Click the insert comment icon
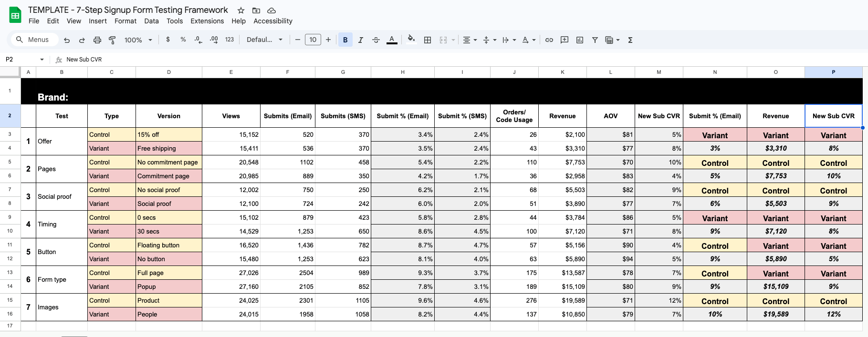Screen dimensions: 868x337 click(565, 40)
